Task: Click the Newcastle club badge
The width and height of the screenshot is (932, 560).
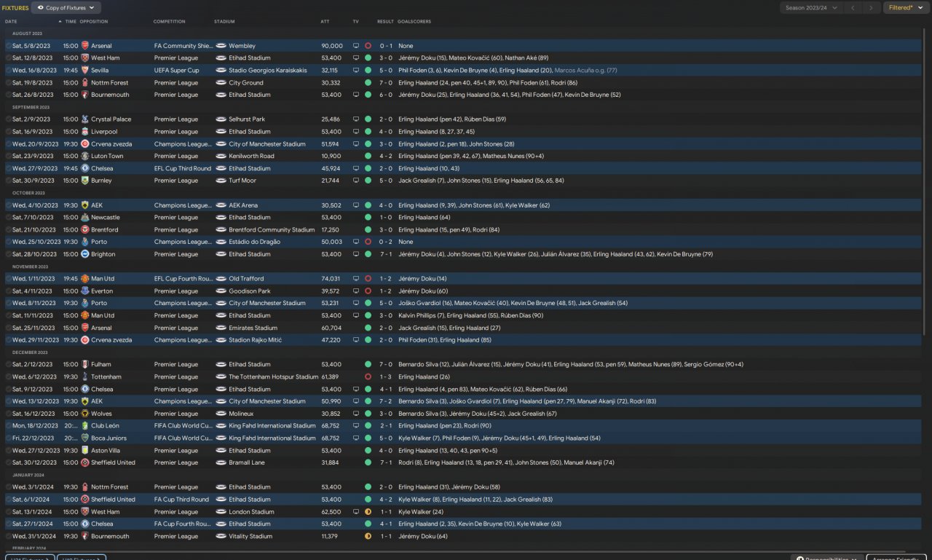Action: 84,218
